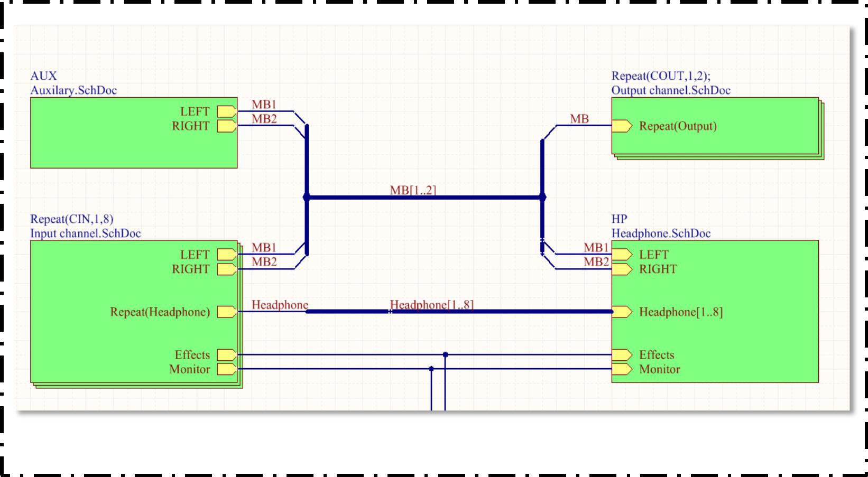Click the LEFT port icon on Headphone sheet
Viewport: 868px width, 477px height.
coord(622,255)
